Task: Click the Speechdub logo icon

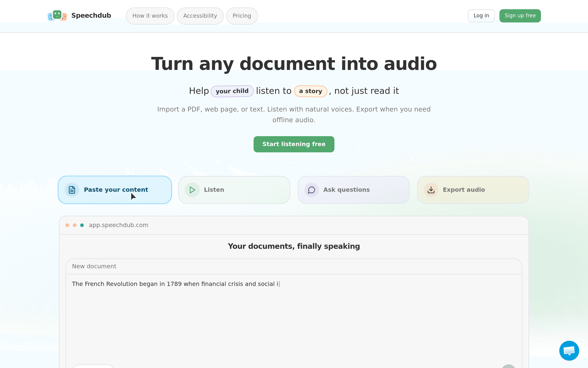Action: tap(57, 16)
